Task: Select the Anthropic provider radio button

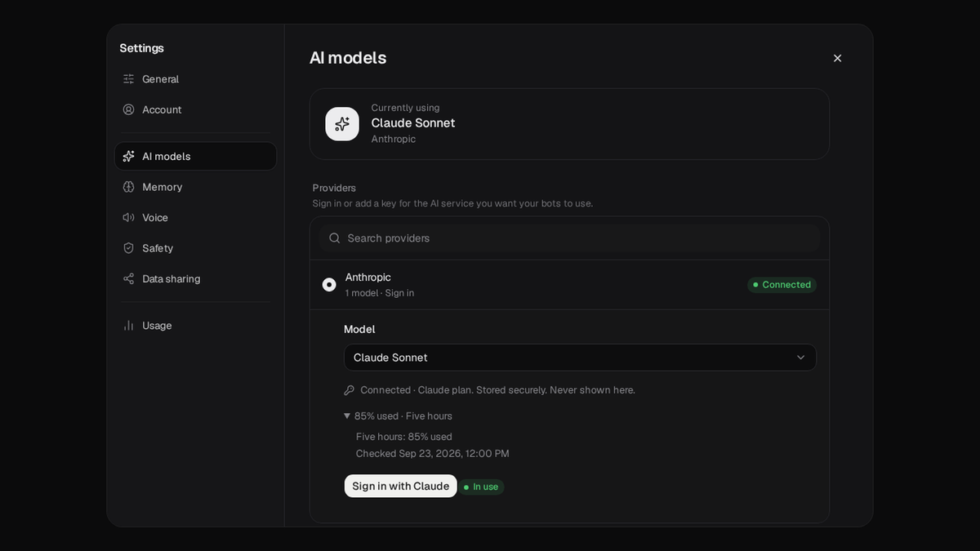Action: (x=329, y=285)
